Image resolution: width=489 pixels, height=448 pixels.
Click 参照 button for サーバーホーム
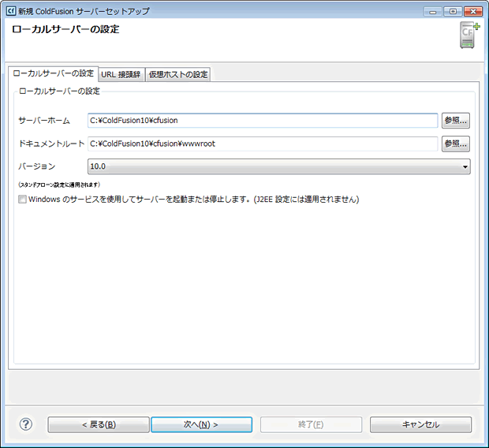pos(456,121)
